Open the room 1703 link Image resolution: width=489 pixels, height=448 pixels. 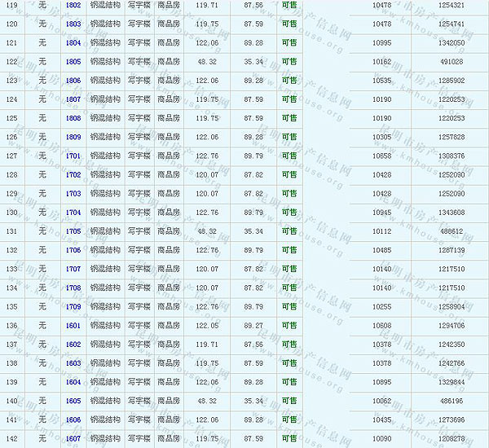[73, 193]
